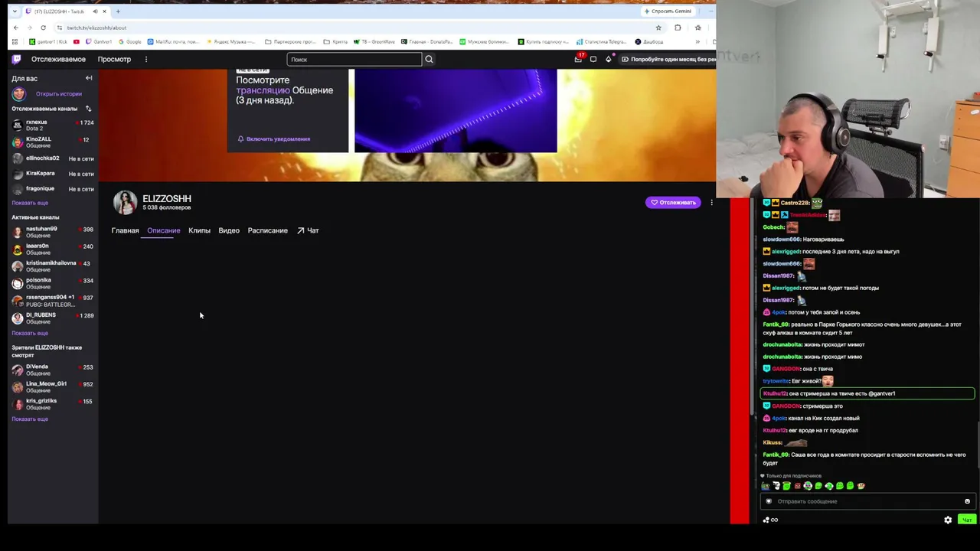Click the трансляцию link in offline card
This screenshot has height=551, width=980.
pos(263,90)
